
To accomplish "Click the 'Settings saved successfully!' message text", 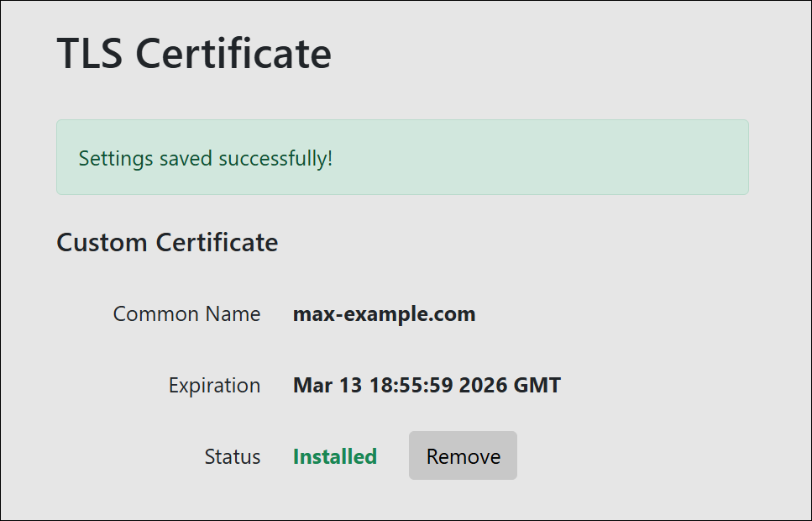I will click(205, 158).
